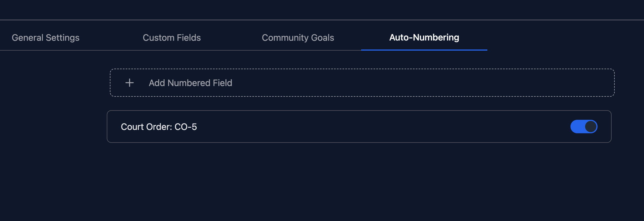Image resolution: width=644 pixels, height=221 pixels.
Task: Toggle off the Court Order auto-numbering switch
Action: 584,127
